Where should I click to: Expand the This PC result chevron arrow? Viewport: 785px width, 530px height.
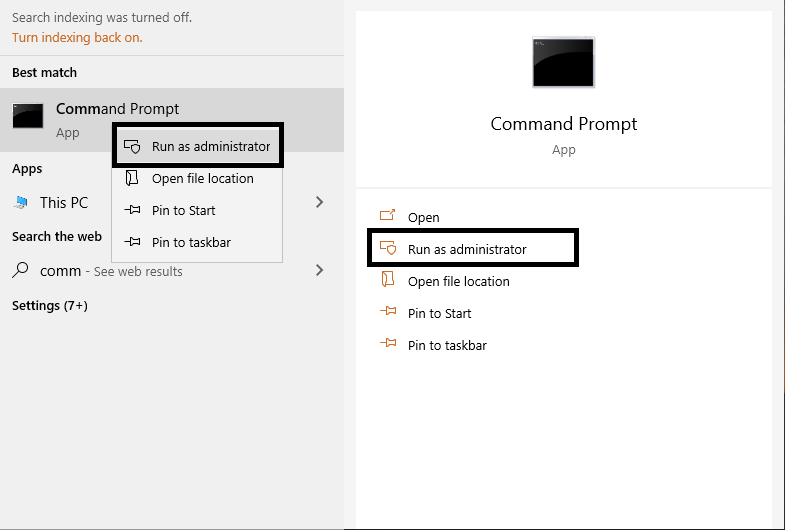click(320, 202)
